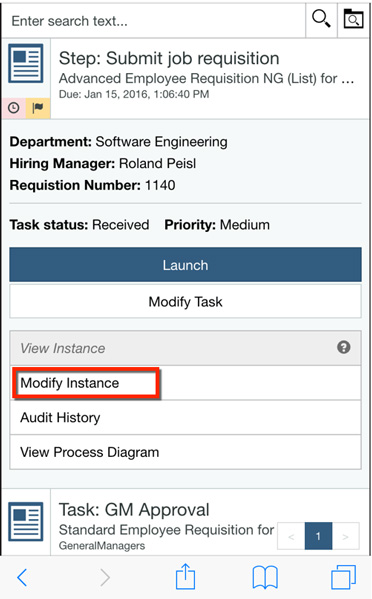Open the browser bookmarks book icon
This screenshot has width=372, height=599.
tap(265, 577)
